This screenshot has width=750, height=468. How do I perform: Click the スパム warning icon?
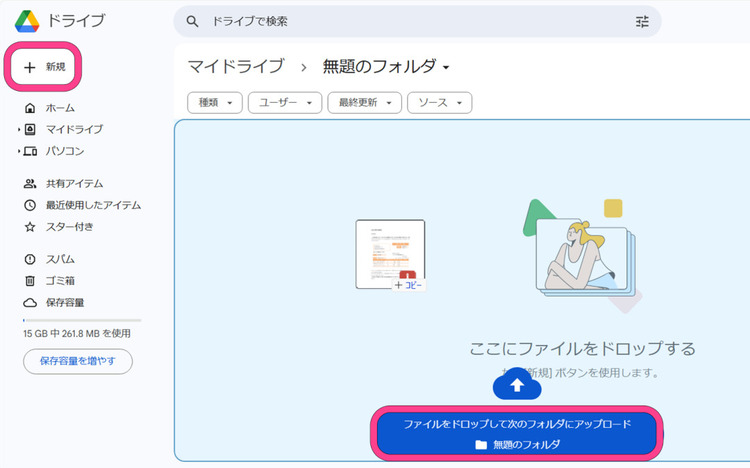click(30, 259)
